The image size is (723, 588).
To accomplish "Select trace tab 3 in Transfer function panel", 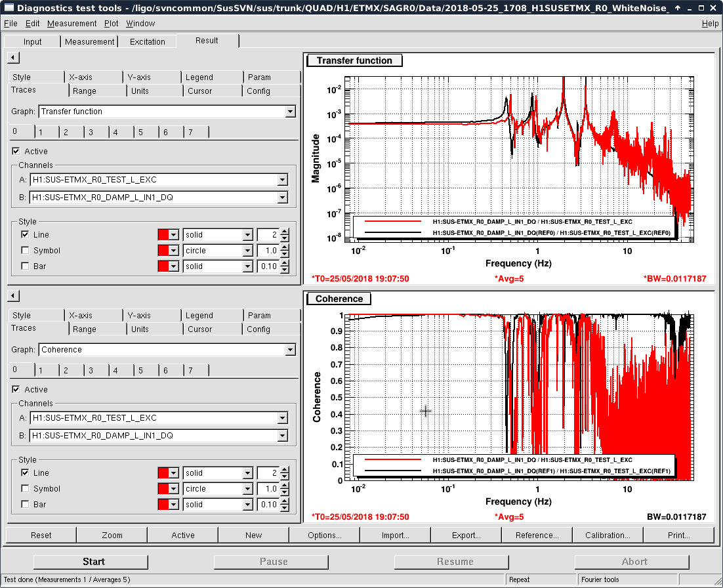I will 91,133.
